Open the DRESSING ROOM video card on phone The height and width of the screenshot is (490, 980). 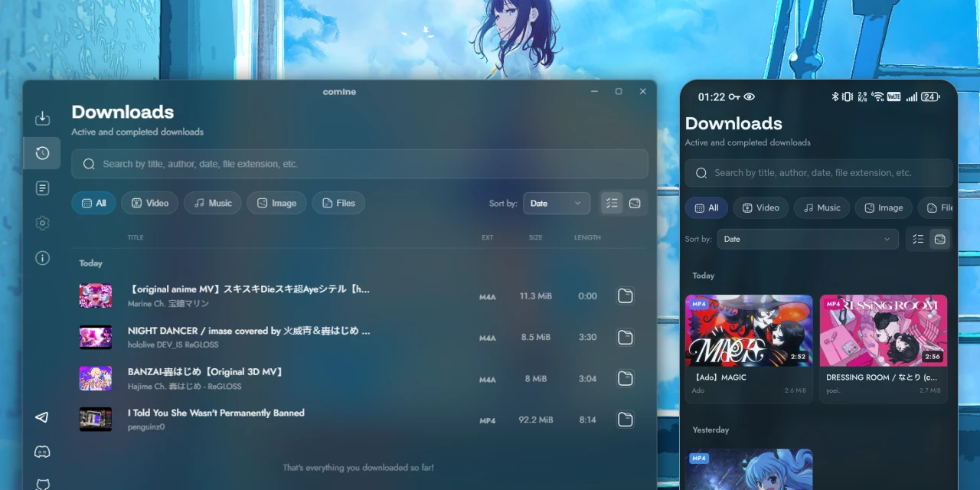point(884,348)
